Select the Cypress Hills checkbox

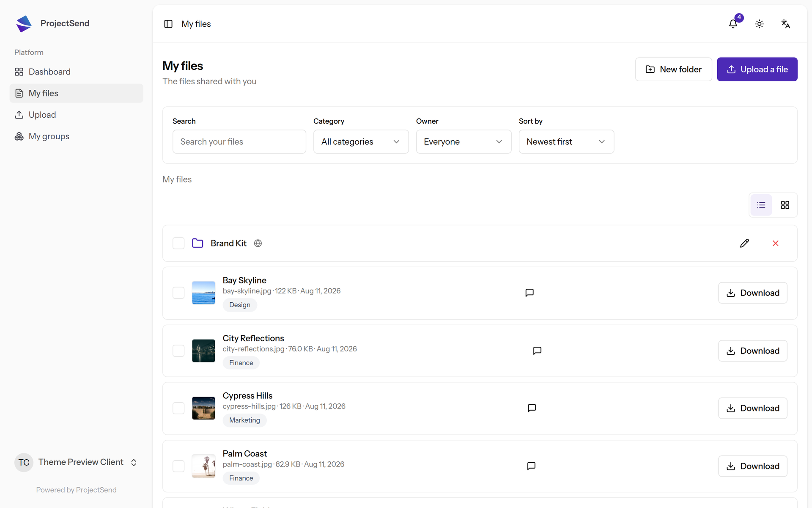tap(178, 409)
